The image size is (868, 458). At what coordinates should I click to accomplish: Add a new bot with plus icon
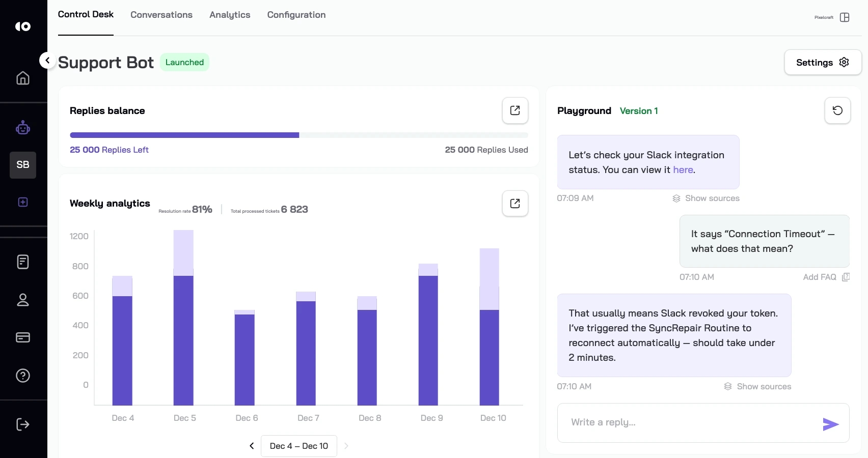click(23, 202)
